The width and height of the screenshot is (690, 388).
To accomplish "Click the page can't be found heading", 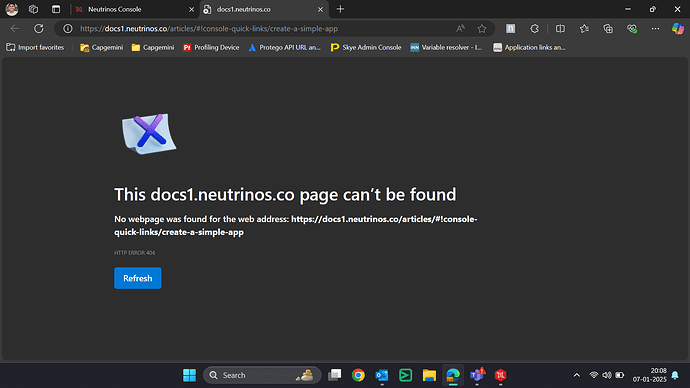I will click(285, 194).
